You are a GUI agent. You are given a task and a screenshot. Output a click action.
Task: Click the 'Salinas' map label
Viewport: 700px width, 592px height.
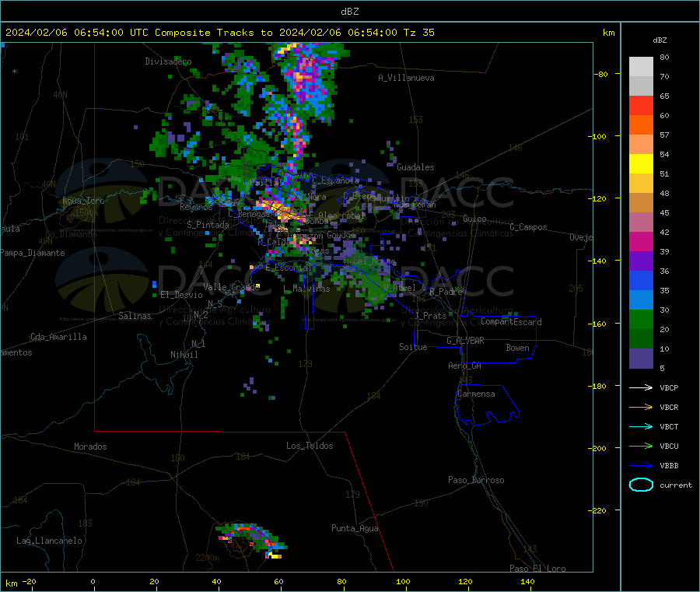pos(135,316)
